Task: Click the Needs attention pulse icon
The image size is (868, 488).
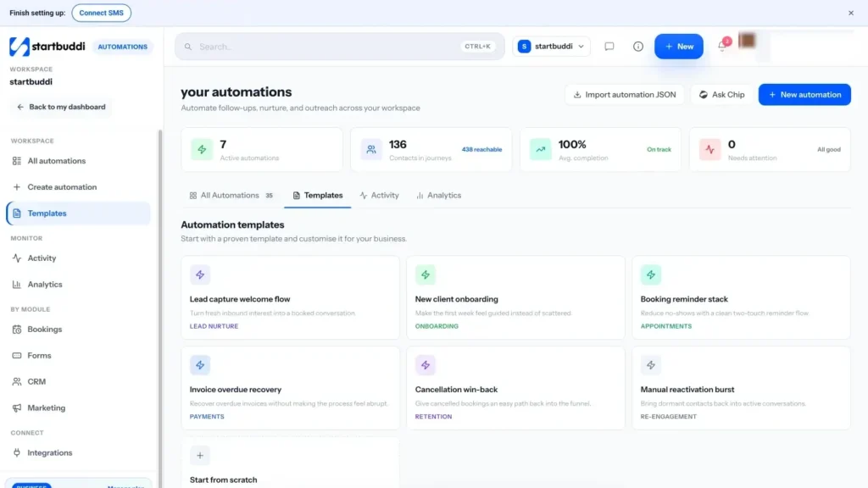Action: 709,149
